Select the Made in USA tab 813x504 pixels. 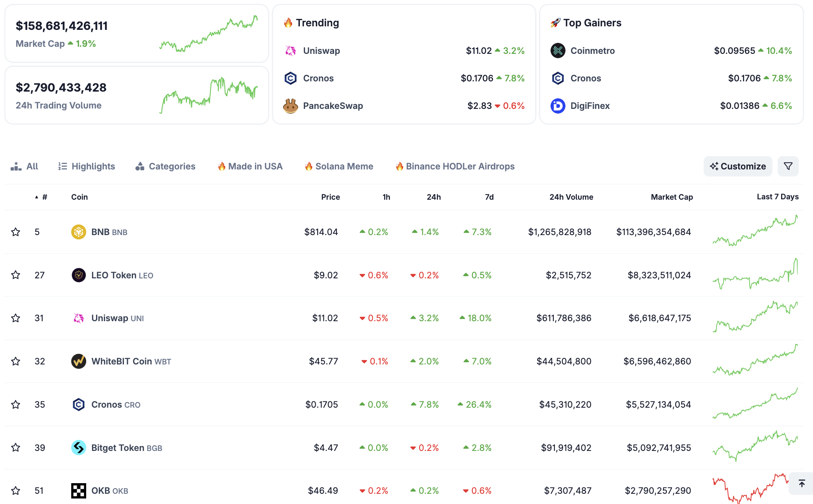tap(250, 166)
